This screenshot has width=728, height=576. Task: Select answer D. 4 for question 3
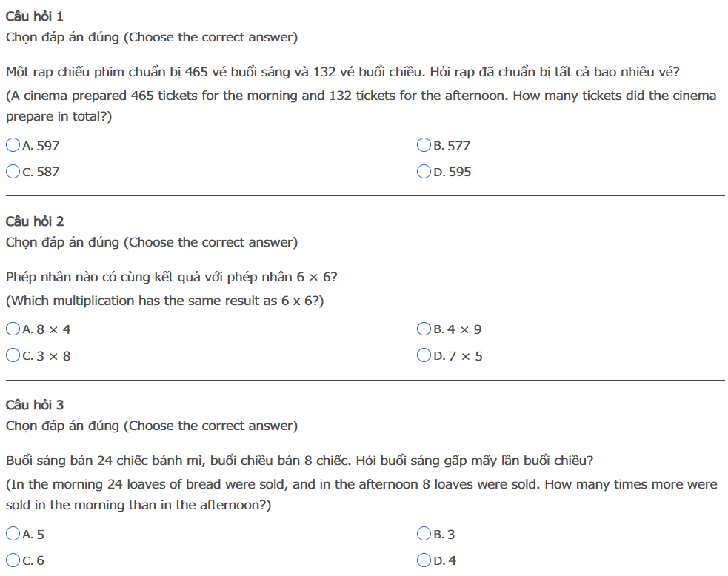tap(424, 560)
